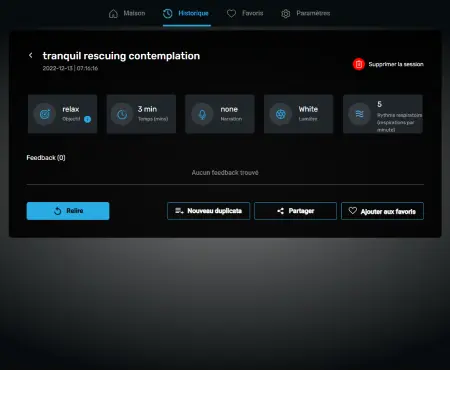Viewport: 450px width, 394px height.
Task: Click the 'Feedback (0)' heading
Action: pos(46,158)
